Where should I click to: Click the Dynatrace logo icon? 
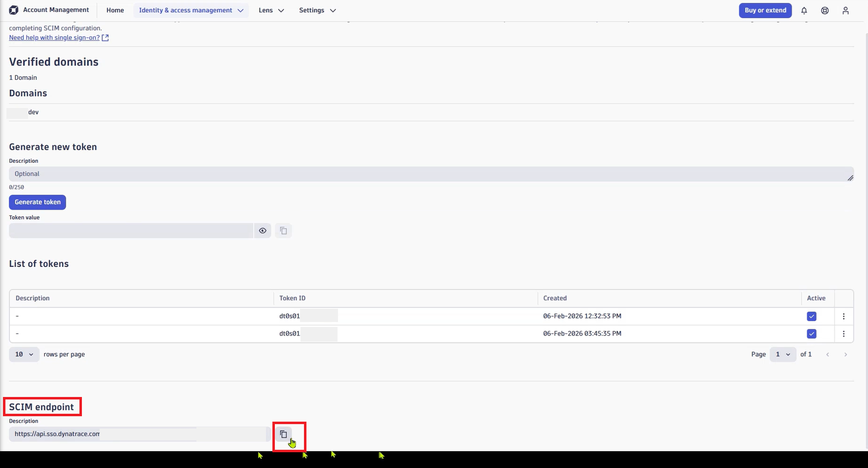[14, 10]
